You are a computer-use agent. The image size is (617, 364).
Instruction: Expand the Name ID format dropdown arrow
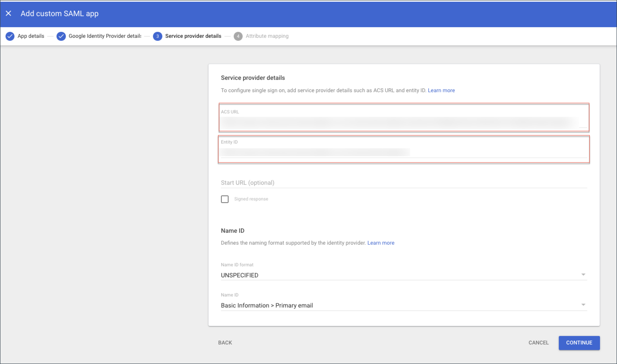583,274
